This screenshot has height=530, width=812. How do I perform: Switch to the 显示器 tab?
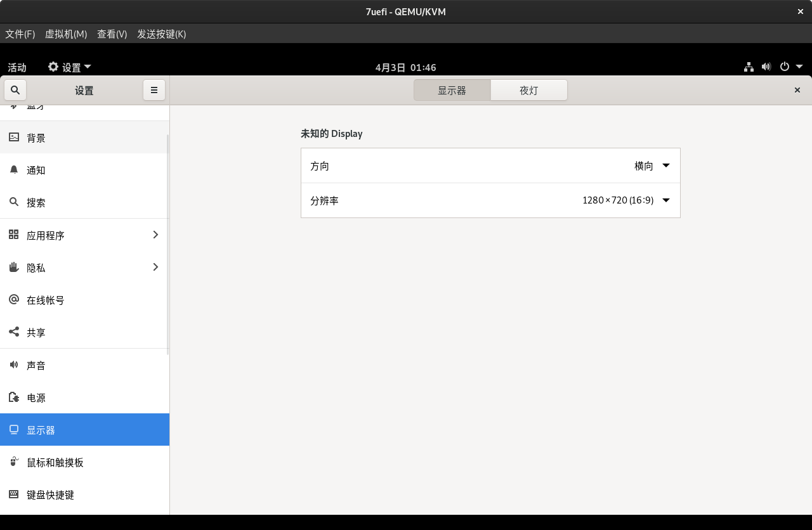pos(452,90)
